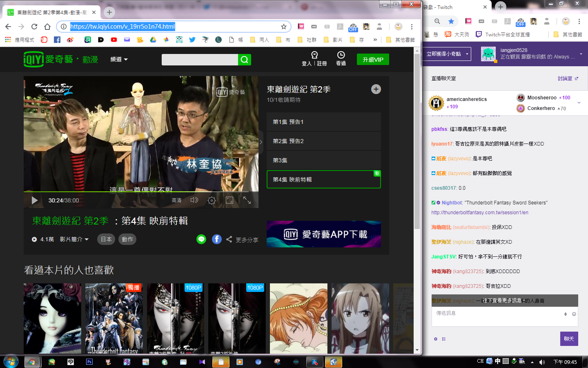Show hidden system tray icons
The width and height of the screenshot is (588, 368).
(x=532, y=362)
